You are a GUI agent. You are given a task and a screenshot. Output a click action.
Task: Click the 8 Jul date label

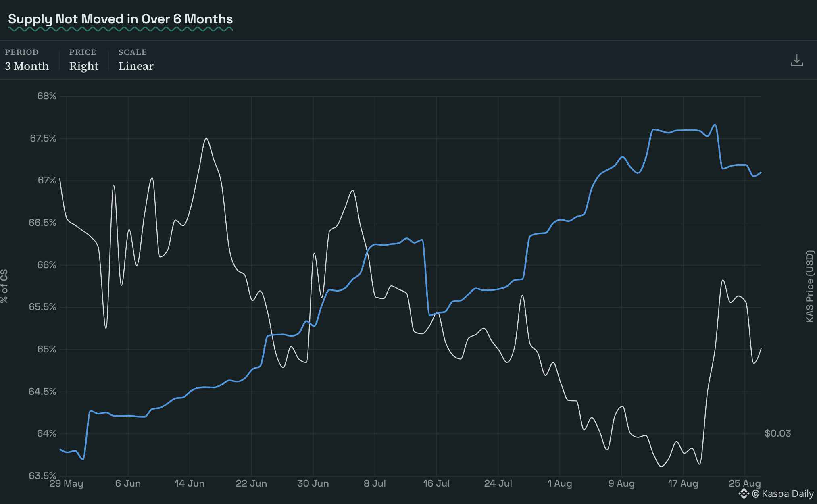(x=375, y=483)
